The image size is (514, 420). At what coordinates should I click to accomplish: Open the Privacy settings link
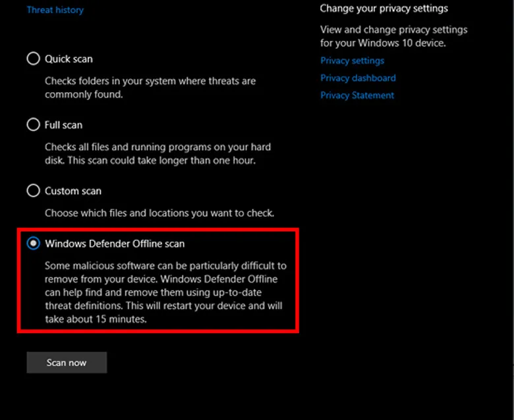[x=352, y=61]
